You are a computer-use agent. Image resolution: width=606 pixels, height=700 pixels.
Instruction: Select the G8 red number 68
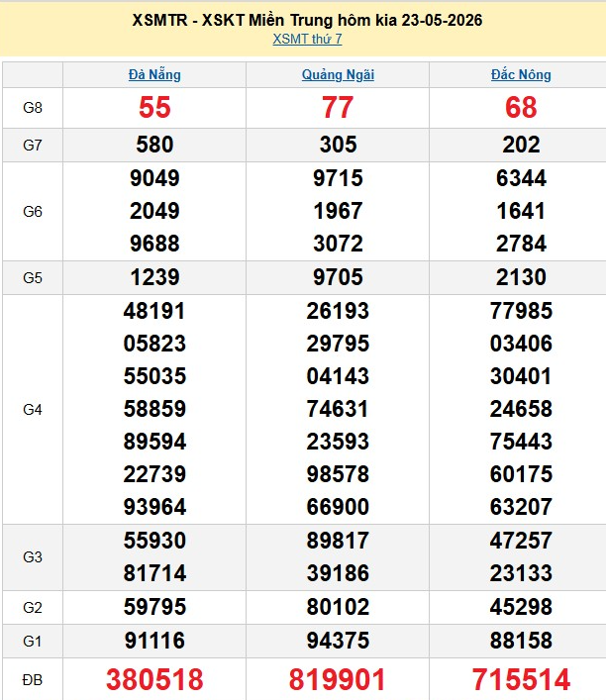click(521, 108)
